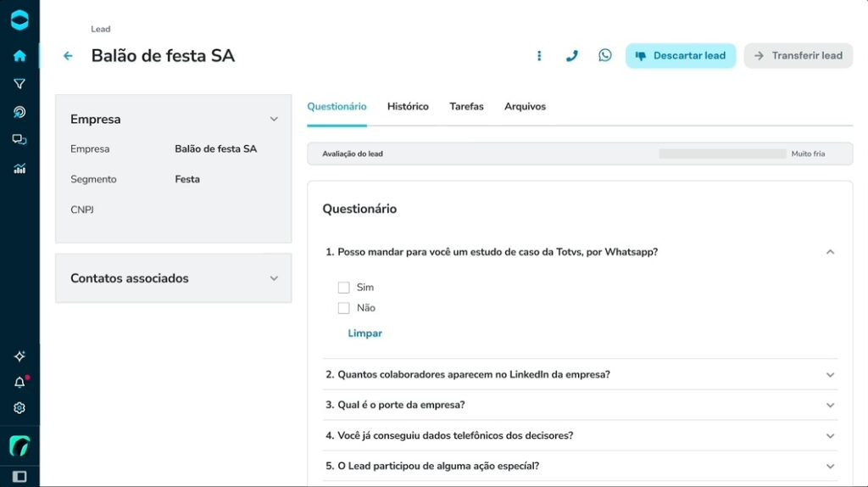Switch to the Tarefas tab
This screenshot has height=487, width=868.
pos(466,107)
